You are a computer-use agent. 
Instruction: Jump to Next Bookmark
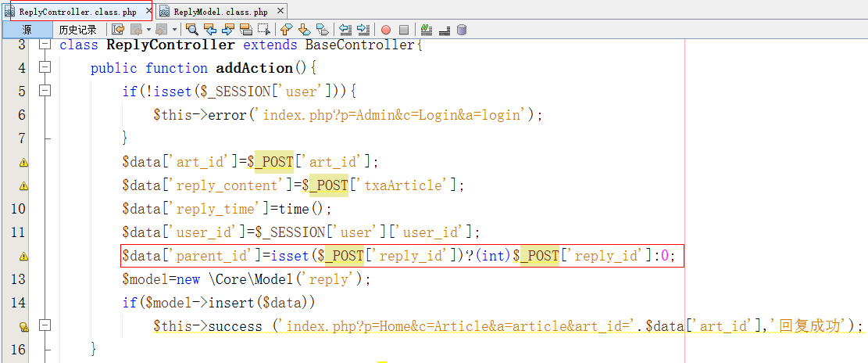305,30
